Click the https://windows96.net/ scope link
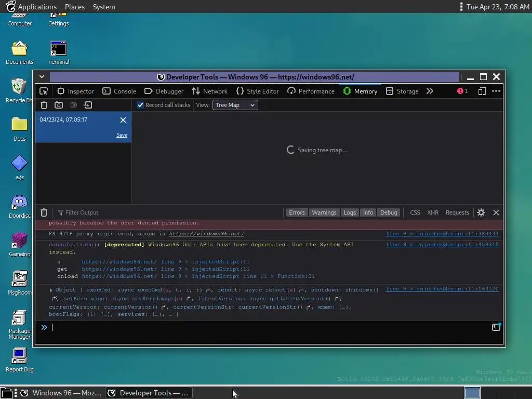This screenshot has height=399, width=532. tap(206, 234)
